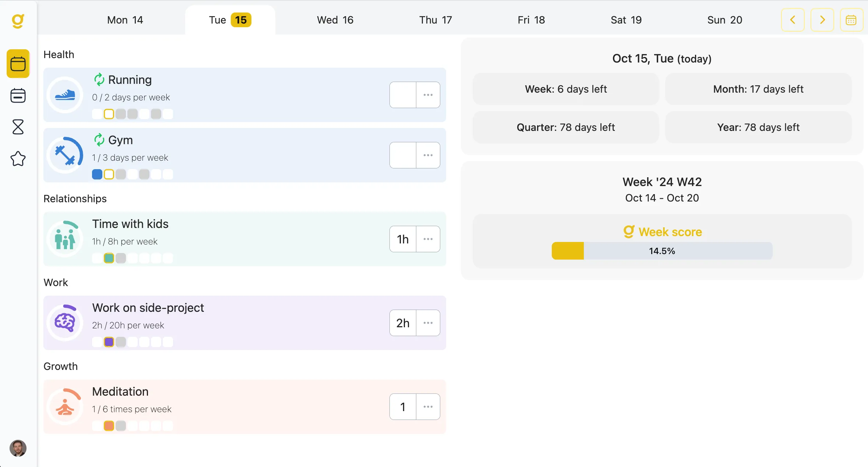Select the highlighted weekly planner sidebar icon
868x467 pixels.
18,63
